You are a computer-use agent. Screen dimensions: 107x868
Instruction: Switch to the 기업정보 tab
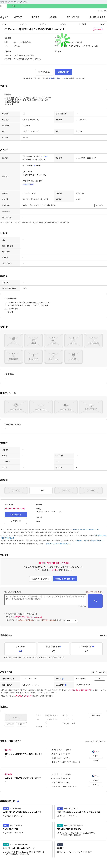tap(103, 24)
